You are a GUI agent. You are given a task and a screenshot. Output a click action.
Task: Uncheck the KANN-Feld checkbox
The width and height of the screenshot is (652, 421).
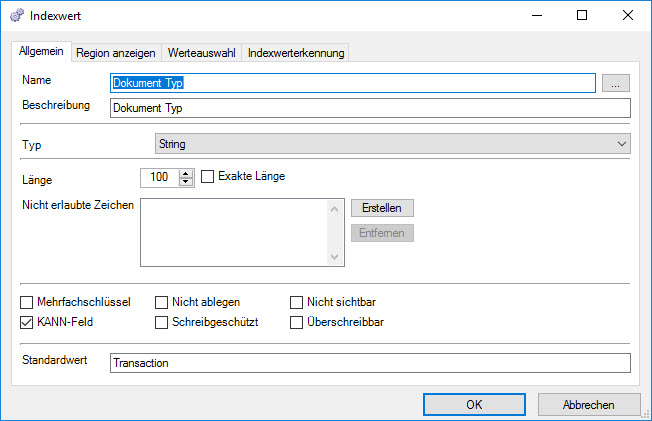[x=27, y=322]
